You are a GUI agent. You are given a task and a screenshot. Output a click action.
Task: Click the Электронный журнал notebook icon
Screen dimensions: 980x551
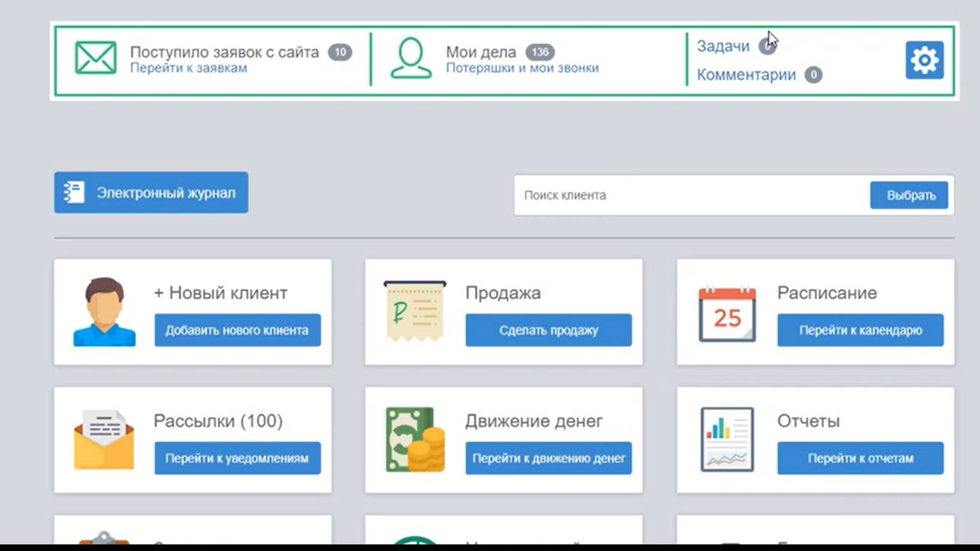pos(73,192)
